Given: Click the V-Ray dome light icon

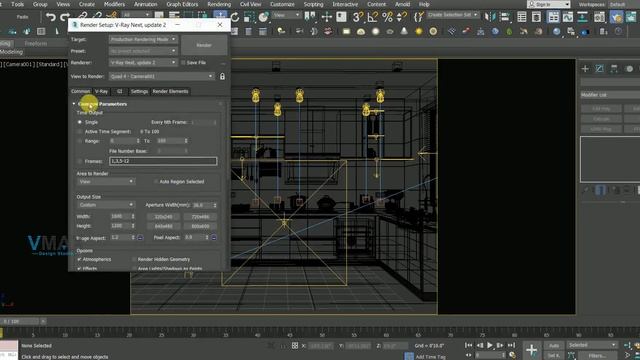Looking at the screenshot, I should [361, 31].
